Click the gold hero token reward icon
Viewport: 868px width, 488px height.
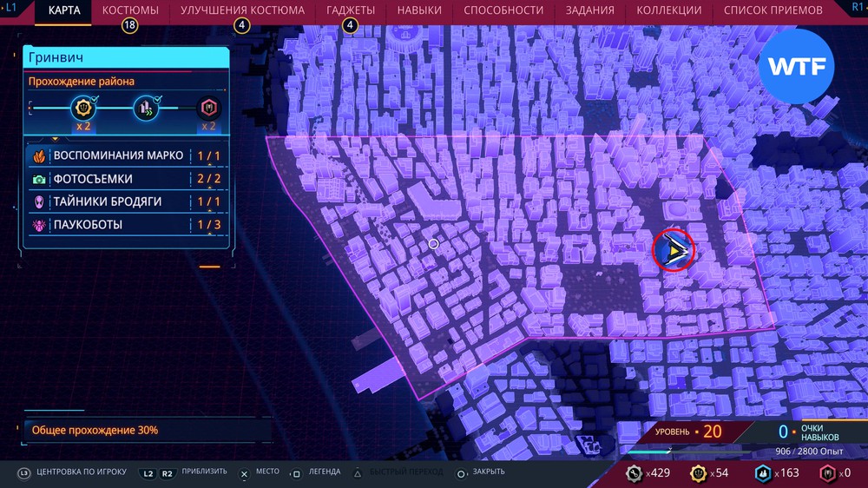(x=84, y=109)
